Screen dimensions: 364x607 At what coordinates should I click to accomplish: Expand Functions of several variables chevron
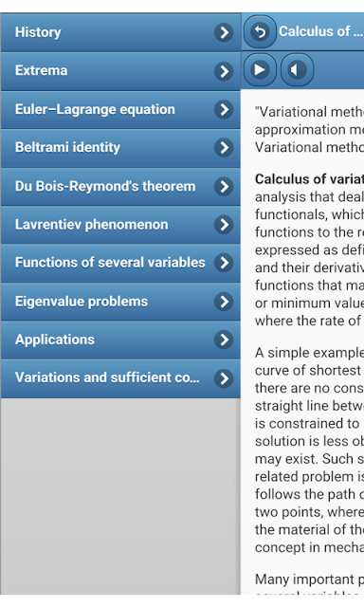pos(224,263)
